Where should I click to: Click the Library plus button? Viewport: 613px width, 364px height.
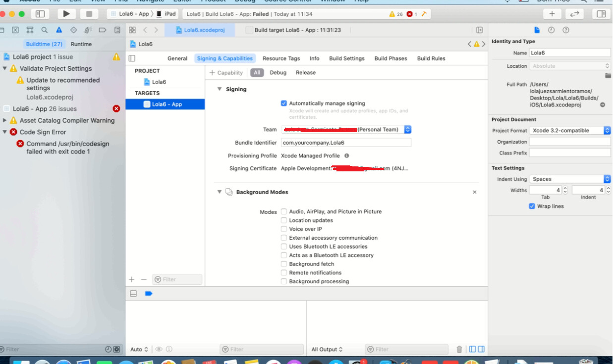pyautogui.click(x=552, y=14)
